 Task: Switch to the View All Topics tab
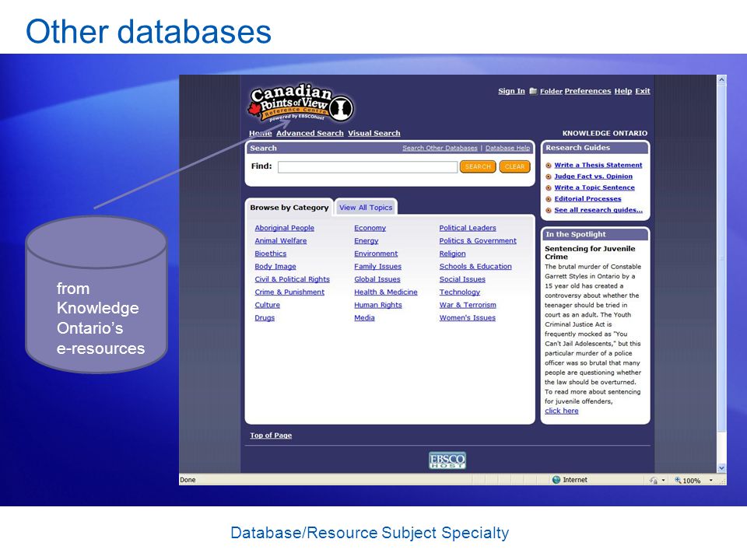(366, 208)
